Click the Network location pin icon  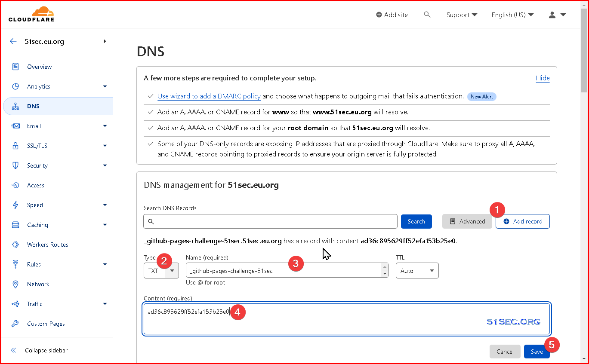point(15,284)
